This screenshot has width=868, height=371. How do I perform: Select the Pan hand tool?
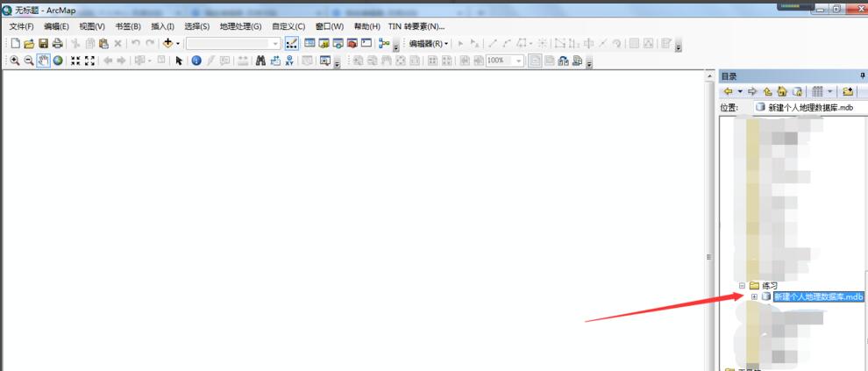click(43, 61)
